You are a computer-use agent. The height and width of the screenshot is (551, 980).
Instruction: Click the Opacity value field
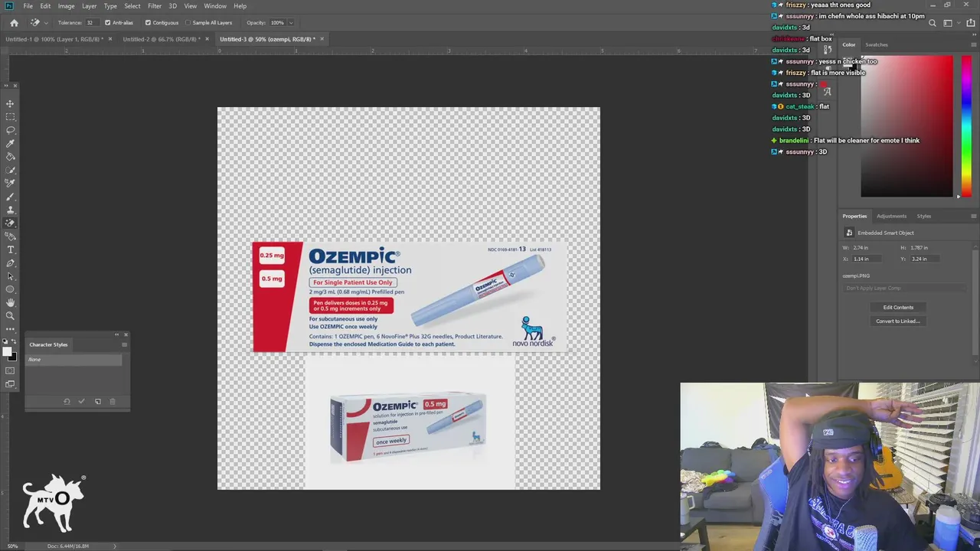(x=277, y=23)
